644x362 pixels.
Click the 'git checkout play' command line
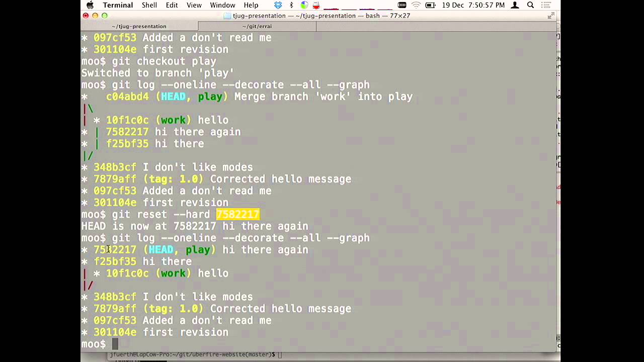coord(149,61)
